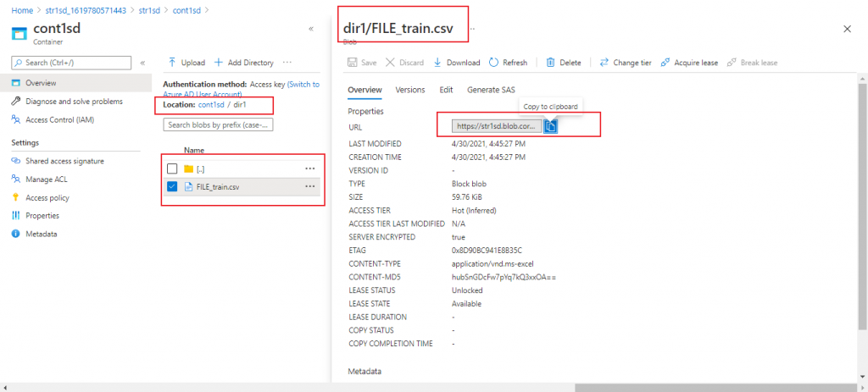
Task: Click the Home breadcrumb link
Action: coord(22,10)
